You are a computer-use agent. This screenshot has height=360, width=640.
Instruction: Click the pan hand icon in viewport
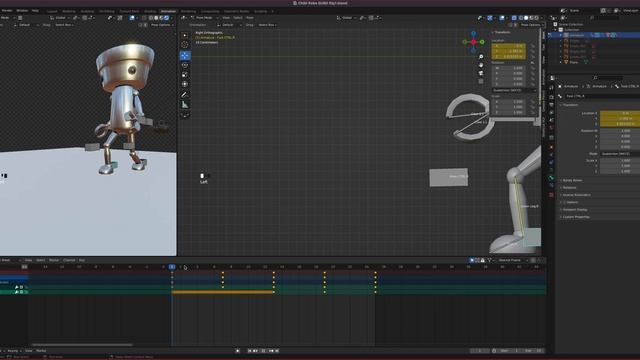(x=481, y=65)
